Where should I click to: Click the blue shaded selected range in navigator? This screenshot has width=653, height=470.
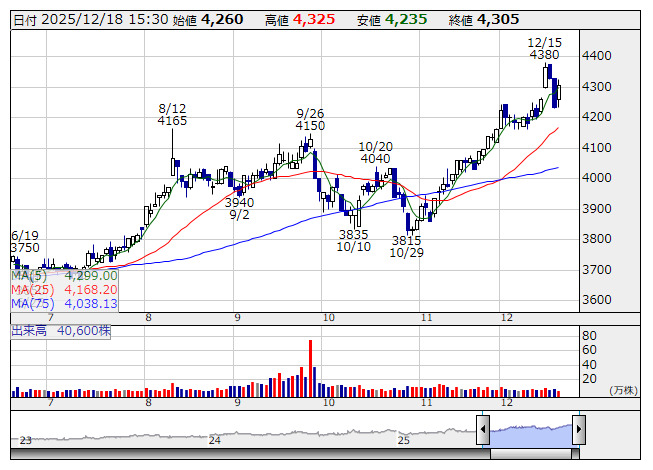tap(530, 432)
